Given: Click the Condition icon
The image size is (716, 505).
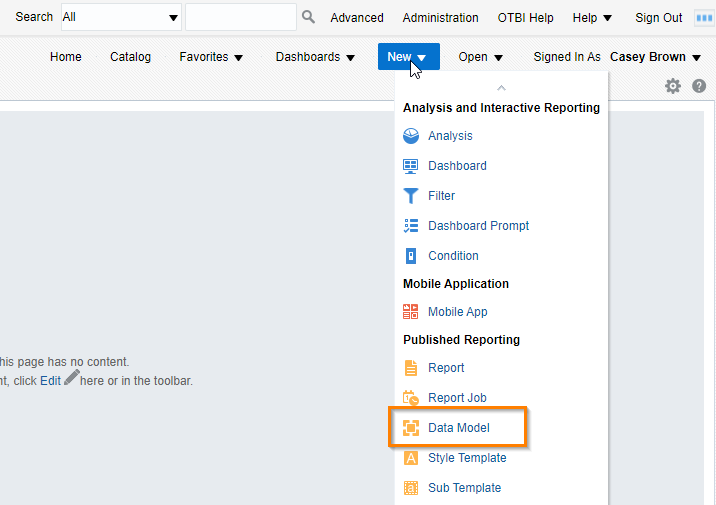Looking at the screenshot, I should (x=411, y=256).
